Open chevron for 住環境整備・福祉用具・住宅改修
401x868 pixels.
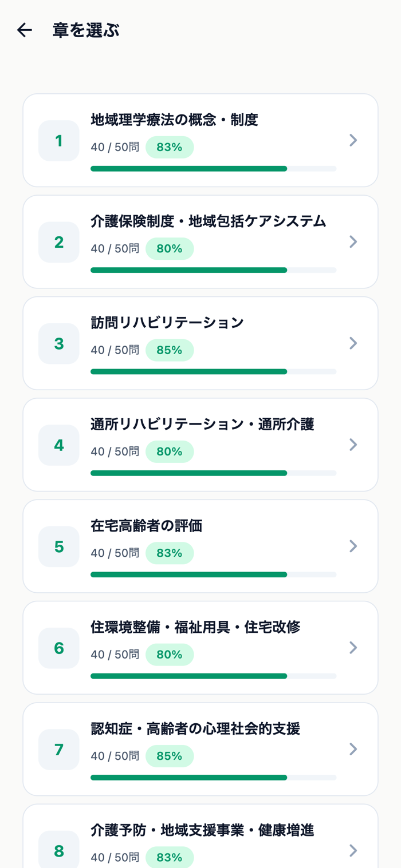(353, 647)
